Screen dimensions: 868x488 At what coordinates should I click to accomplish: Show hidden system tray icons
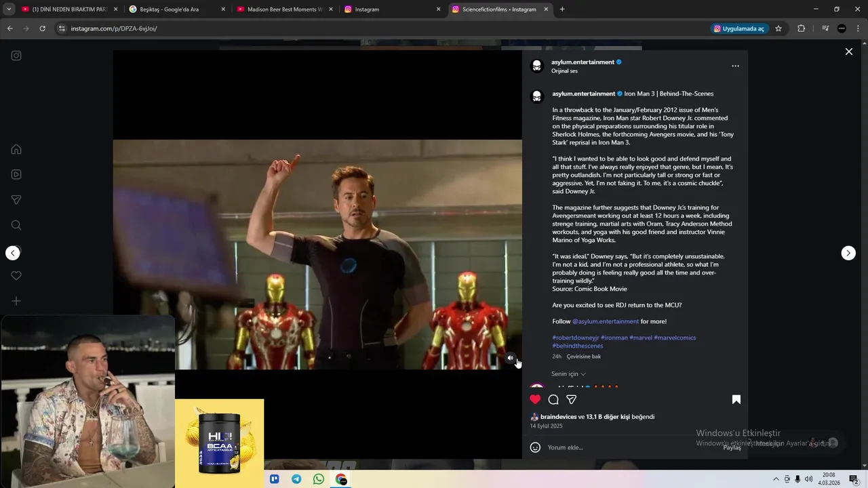coord(776,479)
